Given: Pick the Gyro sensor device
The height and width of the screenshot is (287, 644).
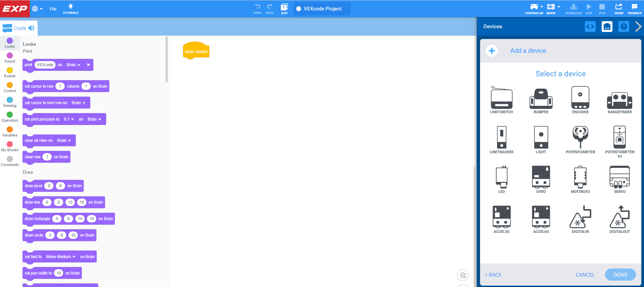Looking at the screenshot, I should 541,177.
